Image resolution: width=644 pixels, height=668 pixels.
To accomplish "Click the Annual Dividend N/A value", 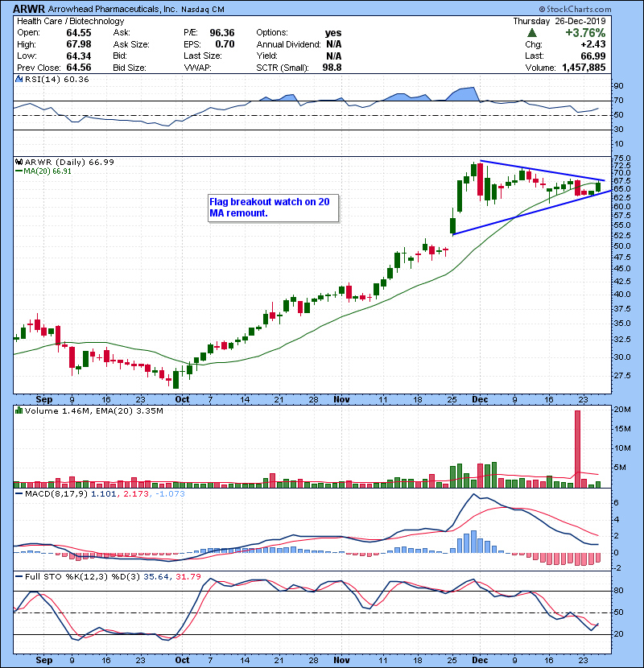I will click(334, 44).
